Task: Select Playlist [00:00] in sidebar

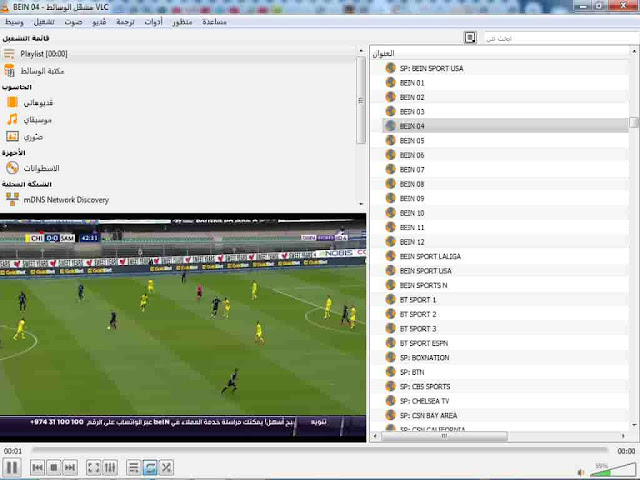Action: click(x=178, y=54)
